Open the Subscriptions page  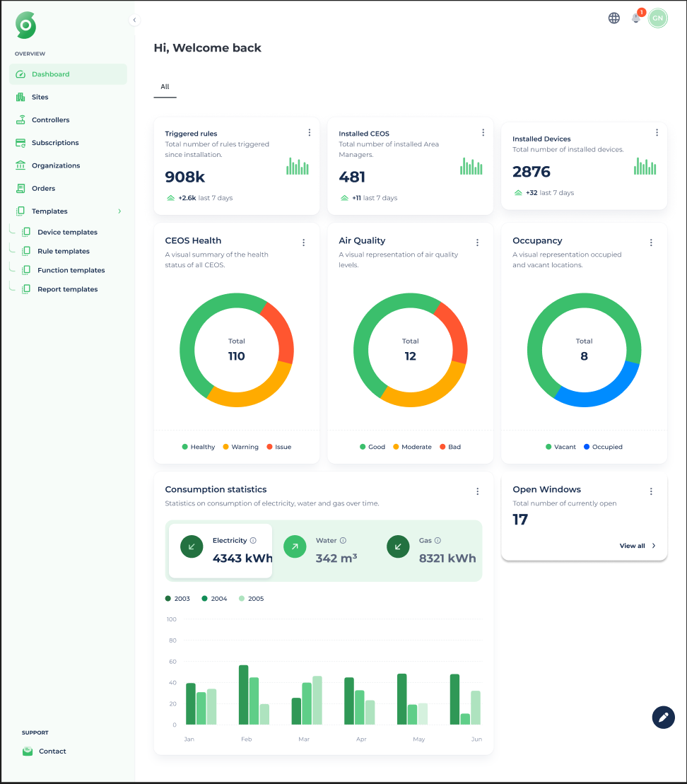coord(56,142)
